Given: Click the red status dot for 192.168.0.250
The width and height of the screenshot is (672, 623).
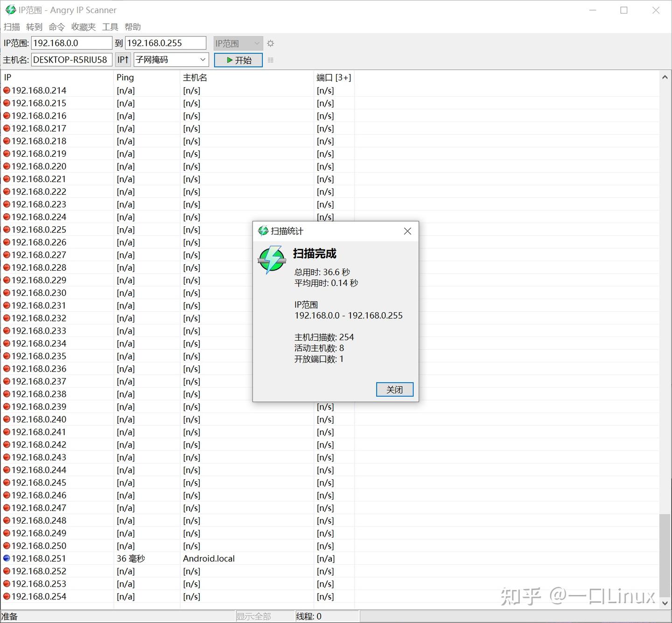Looking at the screenshot, I should coord(7,546).
